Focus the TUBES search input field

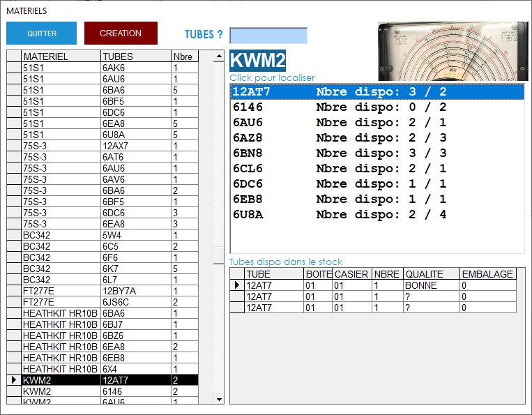coord(268,36)
